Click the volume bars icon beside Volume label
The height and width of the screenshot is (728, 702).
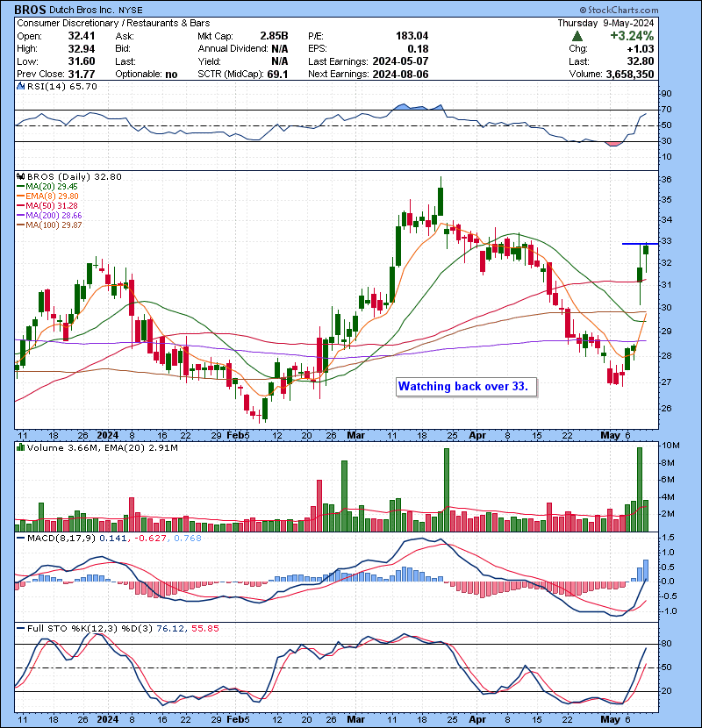point(21,447)
